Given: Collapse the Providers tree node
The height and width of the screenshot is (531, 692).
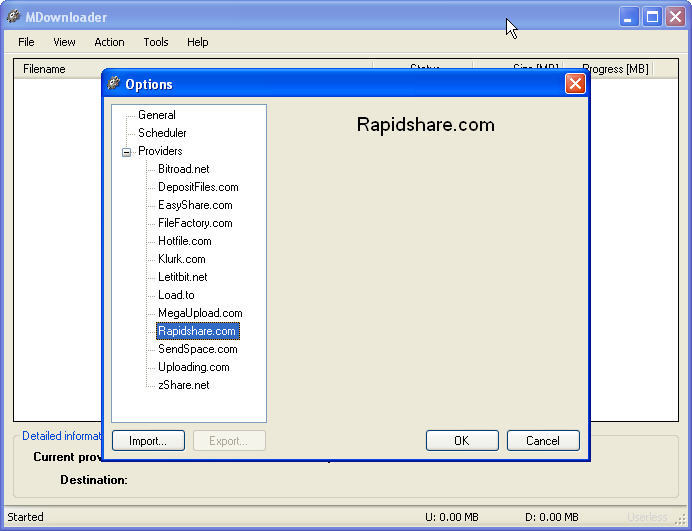Looking at the screenshot, I should [126, 152].
